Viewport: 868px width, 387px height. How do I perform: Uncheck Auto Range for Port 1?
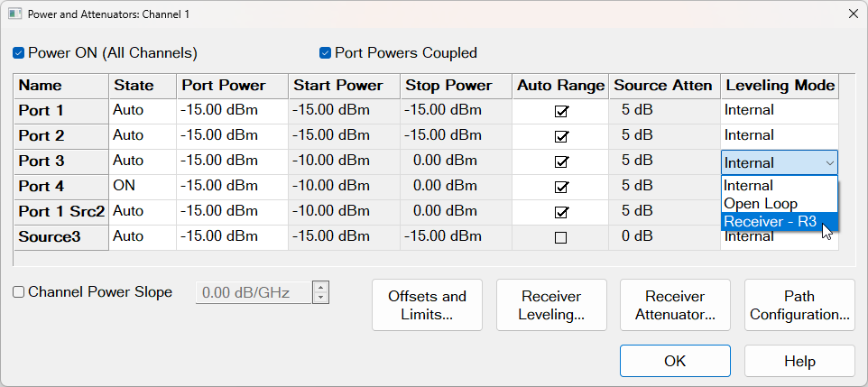point(560,112)
